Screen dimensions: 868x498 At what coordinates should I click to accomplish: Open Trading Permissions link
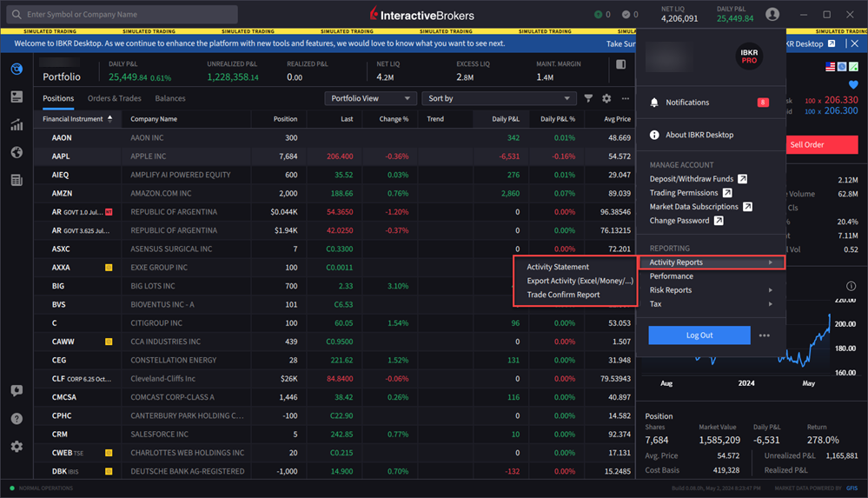(x=690, y=193)
